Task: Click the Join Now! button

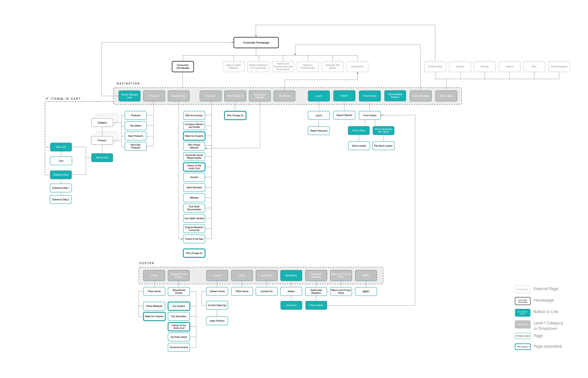Action: [291, 305]
